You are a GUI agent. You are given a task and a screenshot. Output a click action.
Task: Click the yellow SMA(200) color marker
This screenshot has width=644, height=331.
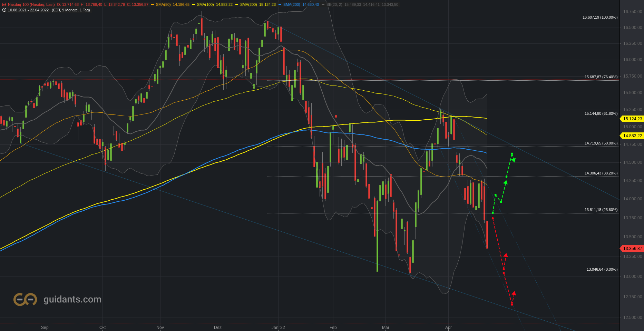click(x=237, y=5)
